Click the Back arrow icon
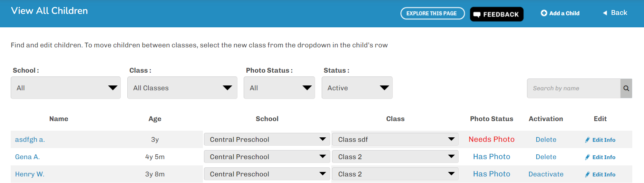 pos(605,13)
